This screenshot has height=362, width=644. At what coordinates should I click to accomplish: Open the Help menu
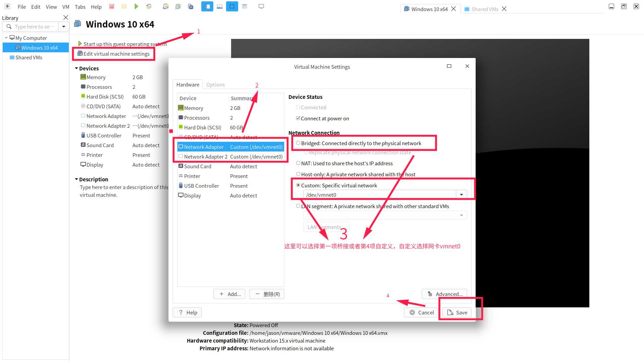(x=96, y=7)
